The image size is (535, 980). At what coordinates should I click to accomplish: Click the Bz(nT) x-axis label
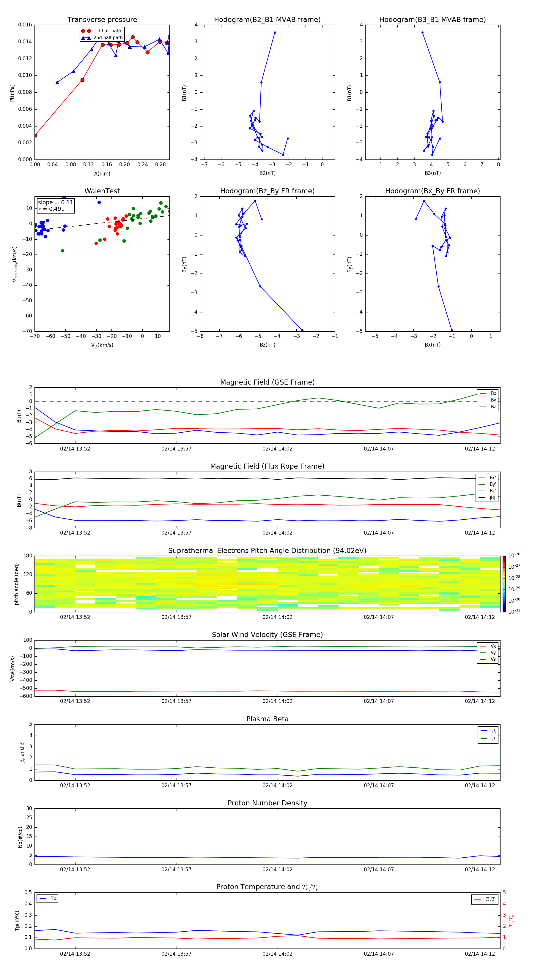tap(267, 345)
